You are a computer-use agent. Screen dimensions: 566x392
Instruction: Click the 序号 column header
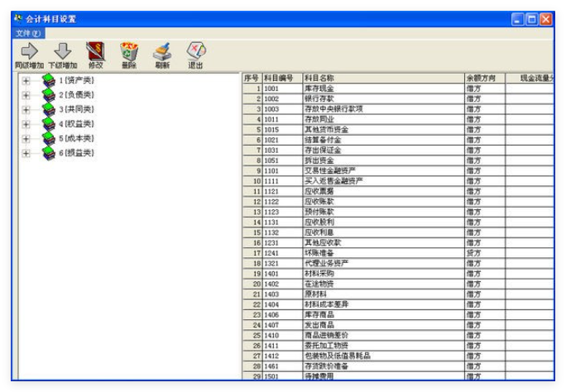pyautogui.click(x=252, y=79)
